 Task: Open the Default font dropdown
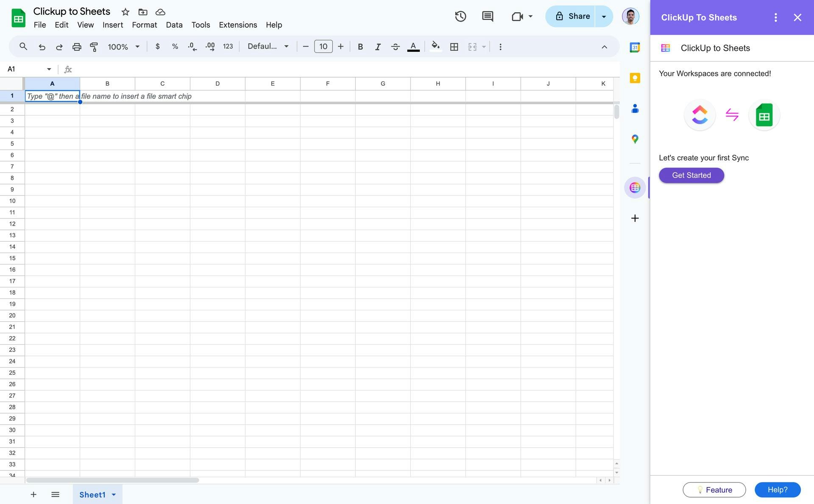pos(268,47)
